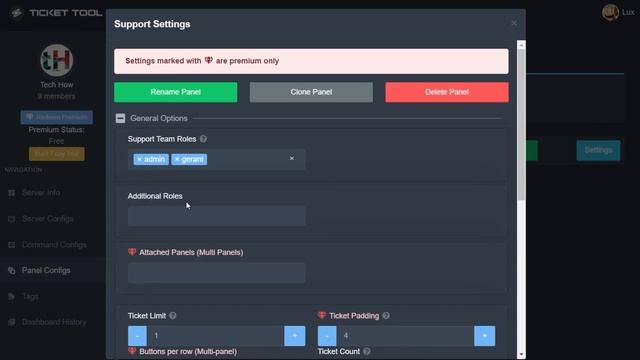Open help icon beside Support Team Roles
The height and width of the screenshot is (360, 640).
(x=203, y=139)
